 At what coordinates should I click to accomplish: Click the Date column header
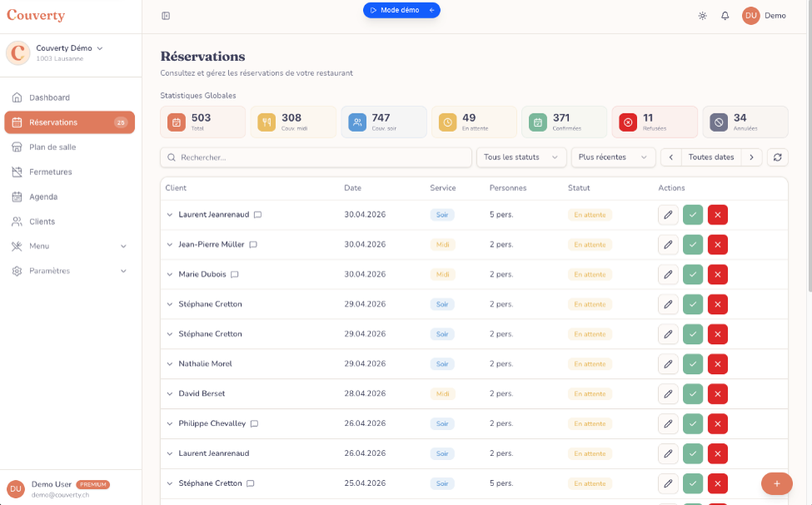pyautogui.click(x=352, y=188)
